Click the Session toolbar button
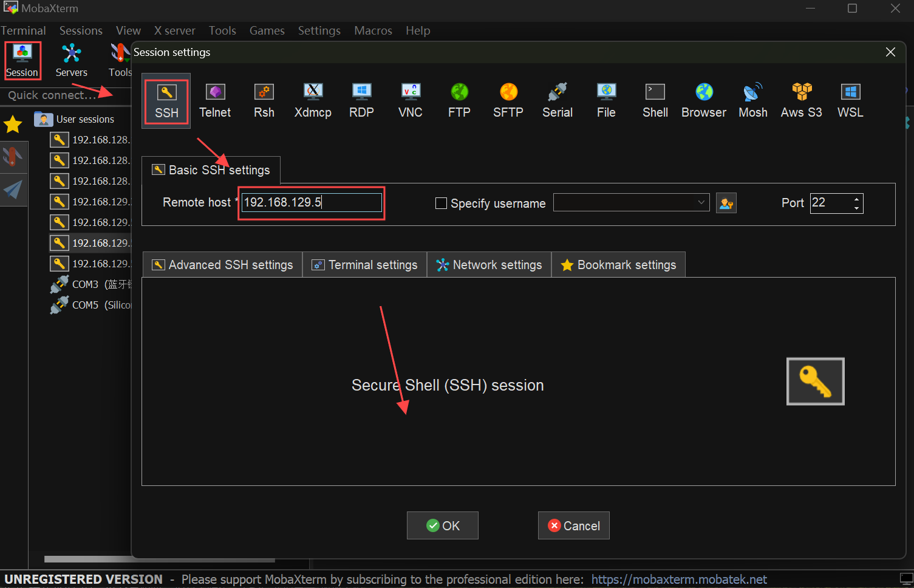914x588 pixels. tap(22, 61)
